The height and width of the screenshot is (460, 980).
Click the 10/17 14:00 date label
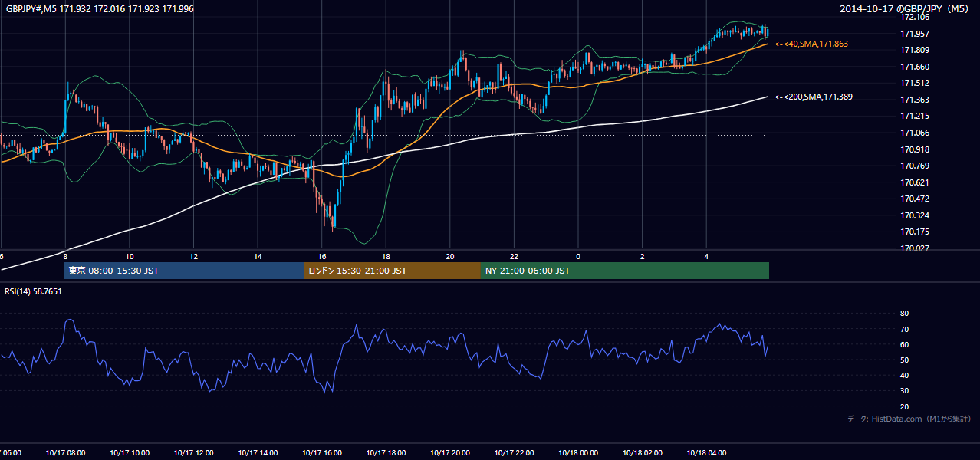pos(258,453)
